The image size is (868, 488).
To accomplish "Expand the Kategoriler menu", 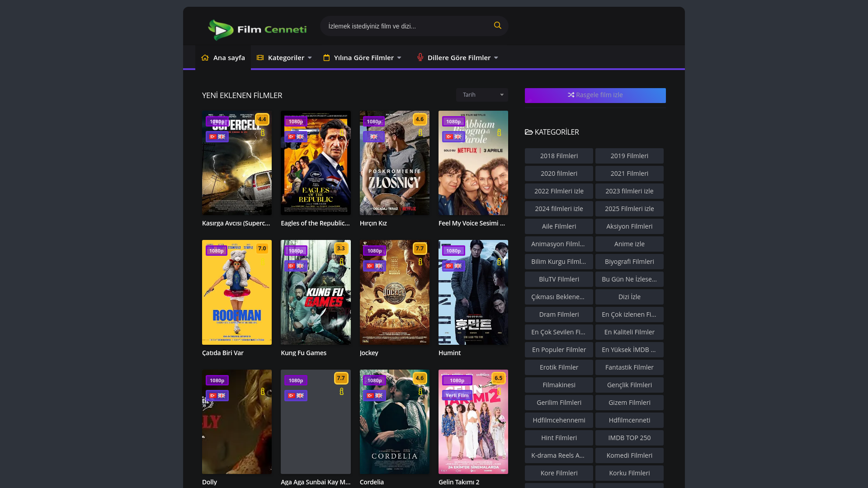I will pos(284,58).
